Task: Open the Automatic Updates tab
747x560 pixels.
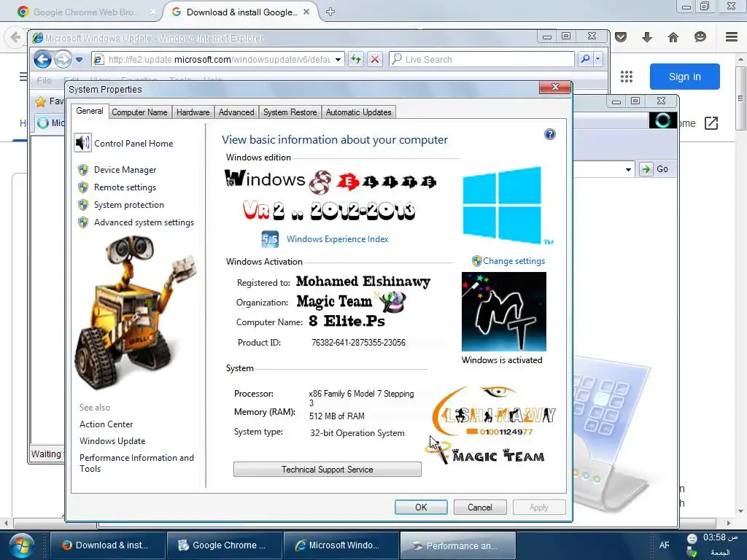Action: coord(358,112)
